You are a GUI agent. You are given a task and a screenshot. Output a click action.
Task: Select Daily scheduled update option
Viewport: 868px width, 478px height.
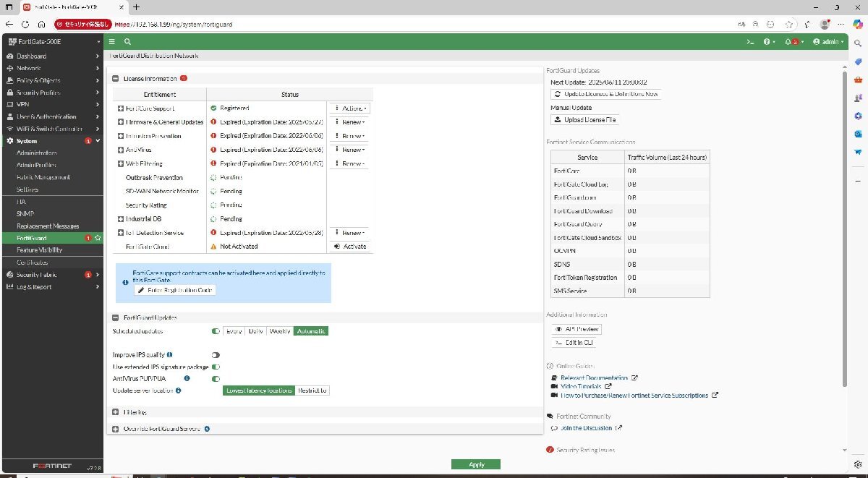coord(255,331)
